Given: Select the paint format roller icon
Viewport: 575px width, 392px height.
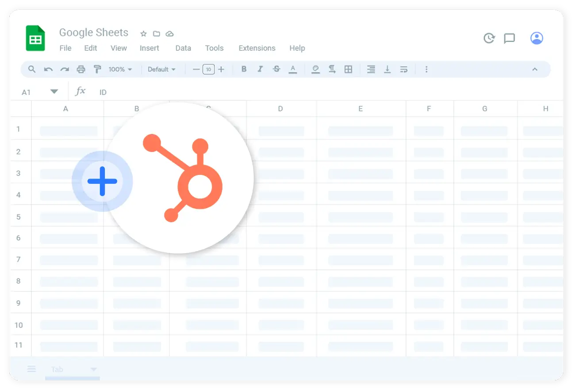Looking at the screenshot, I should [x=97, y=69].
